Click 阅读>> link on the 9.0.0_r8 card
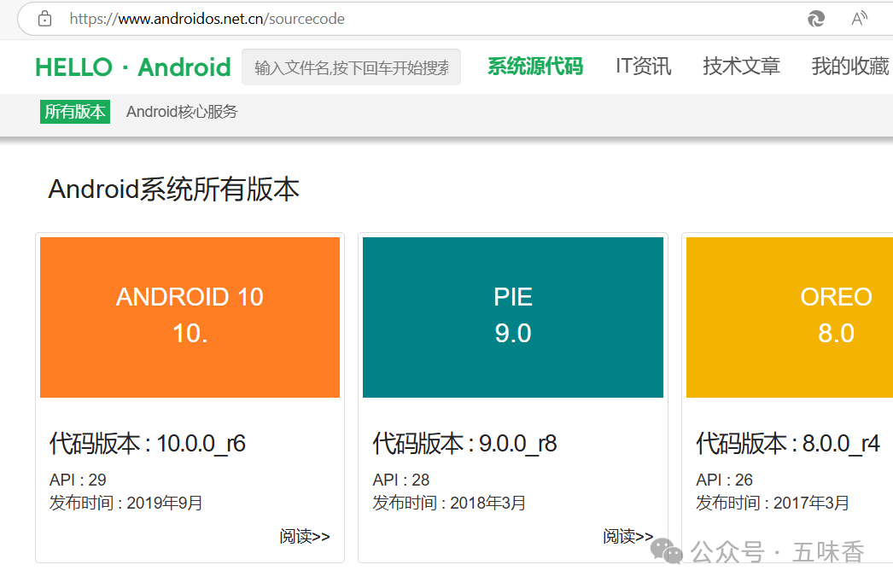The width and height of the screenshot is (893, 588). (627, 536)
